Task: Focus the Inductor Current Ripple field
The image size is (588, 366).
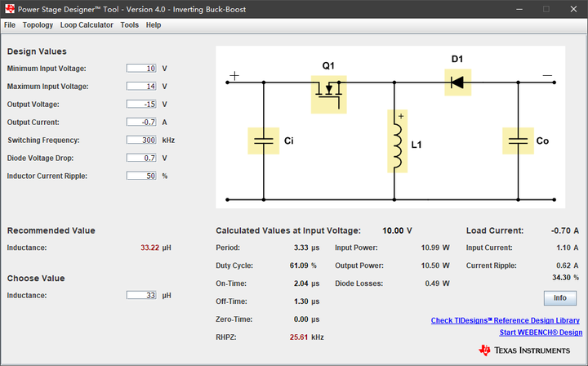Action: [141, 176]
